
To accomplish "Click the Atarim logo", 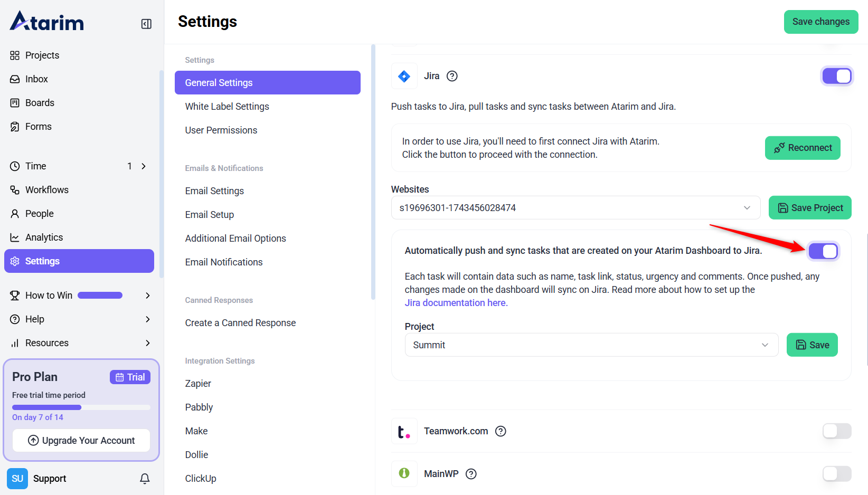I will point(47,22).
